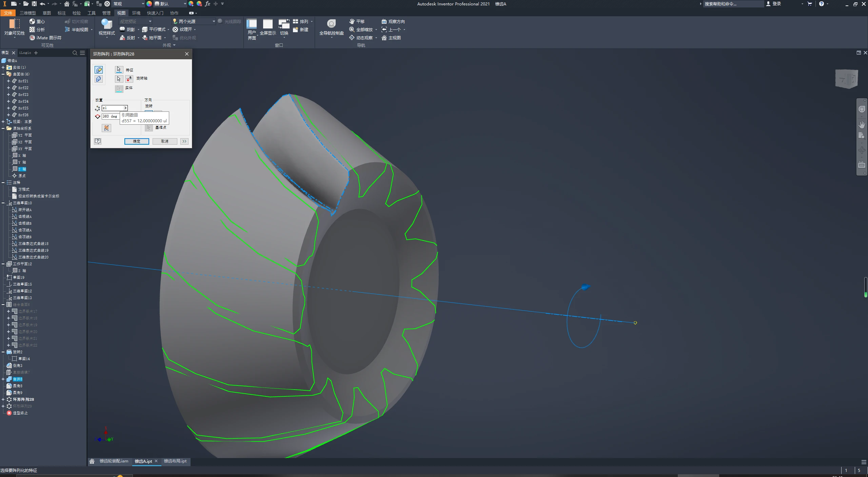Open the fx parameters icon

(208, 4)
